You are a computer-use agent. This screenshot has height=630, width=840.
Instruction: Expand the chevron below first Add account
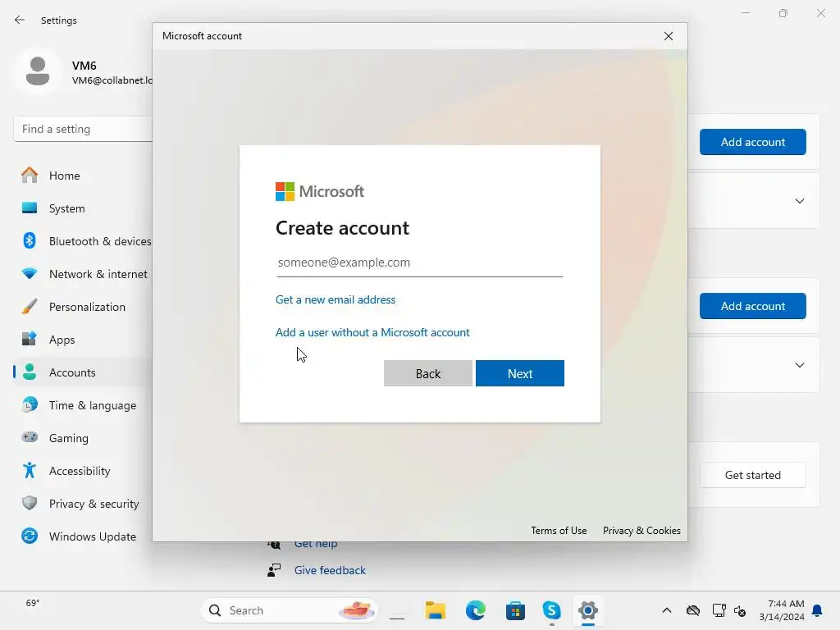(x=799, y=201)
